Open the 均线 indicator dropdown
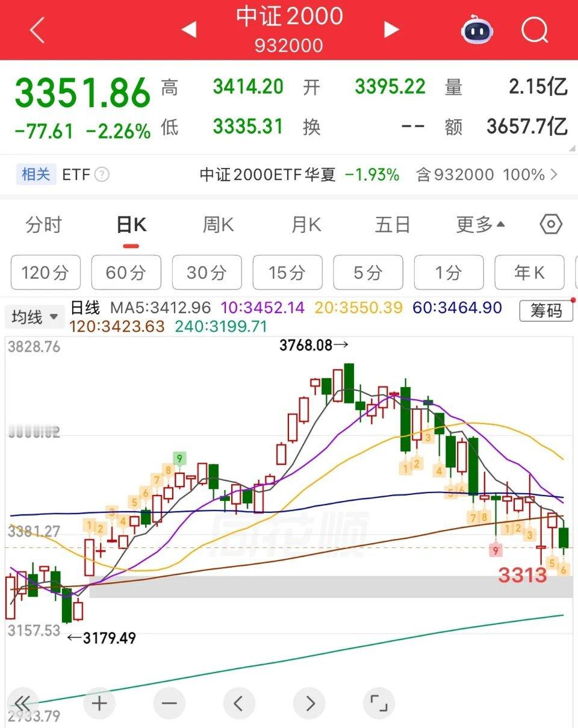 34,317
